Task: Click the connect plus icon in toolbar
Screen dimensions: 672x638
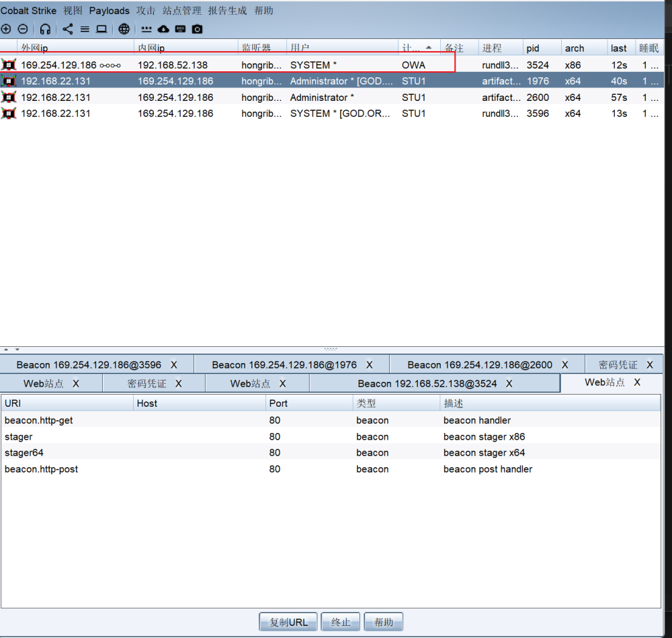Action: [x=6, y=29]
